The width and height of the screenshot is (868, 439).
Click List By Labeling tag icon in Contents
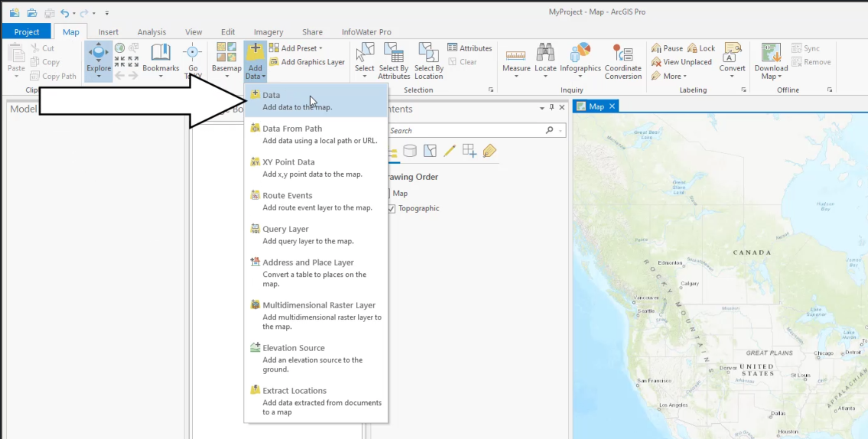pyautogui.click(x=489, y=151)
